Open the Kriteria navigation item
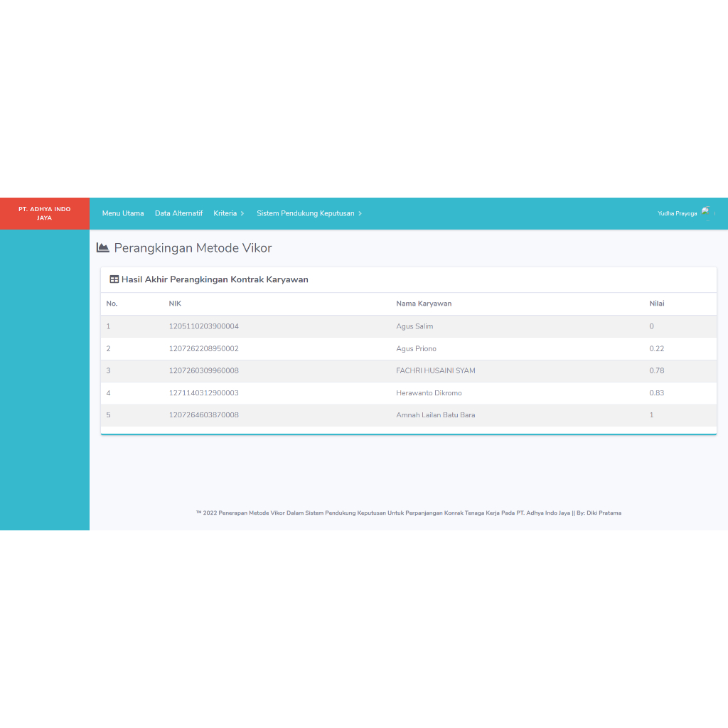 pyautogui.click(x=225, y=213)
